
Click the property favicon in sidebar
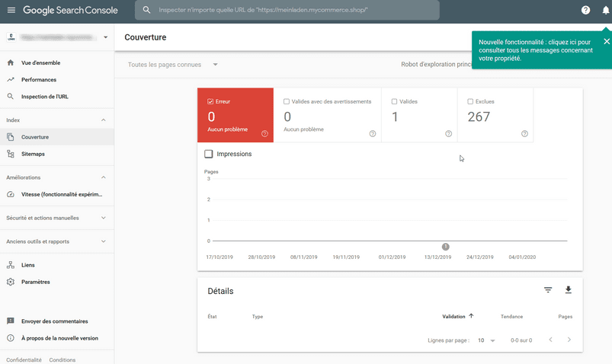11,37
